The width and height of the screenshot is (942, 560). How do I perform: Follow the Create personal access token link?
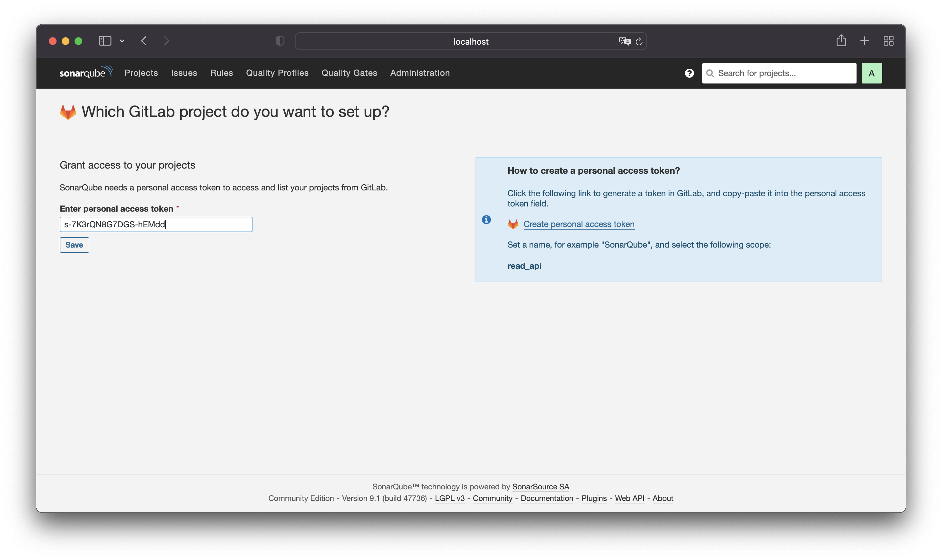click(578, 224)
